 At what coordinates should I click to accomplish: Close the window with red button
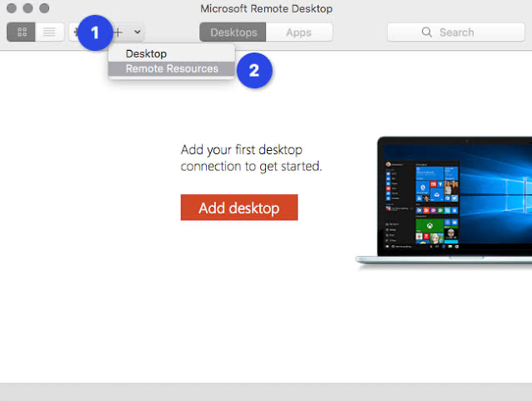pyautogui.click(x=12, y=8)
